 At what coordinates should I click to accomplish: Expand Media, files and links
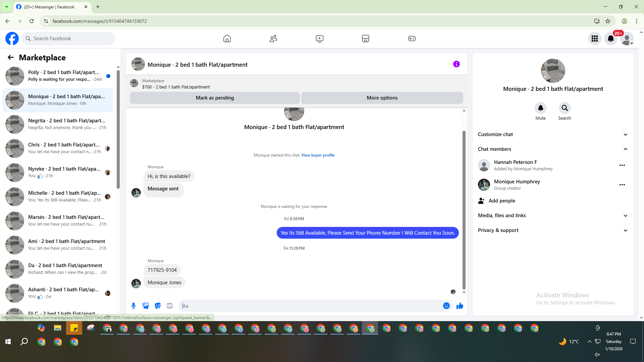[x=625, y=216]
